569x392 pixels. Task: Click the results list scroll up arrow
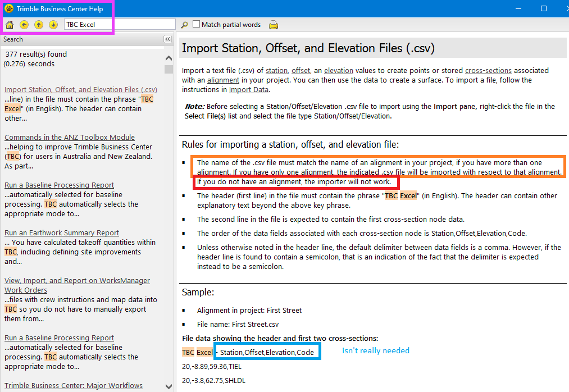tap(169, 58)
